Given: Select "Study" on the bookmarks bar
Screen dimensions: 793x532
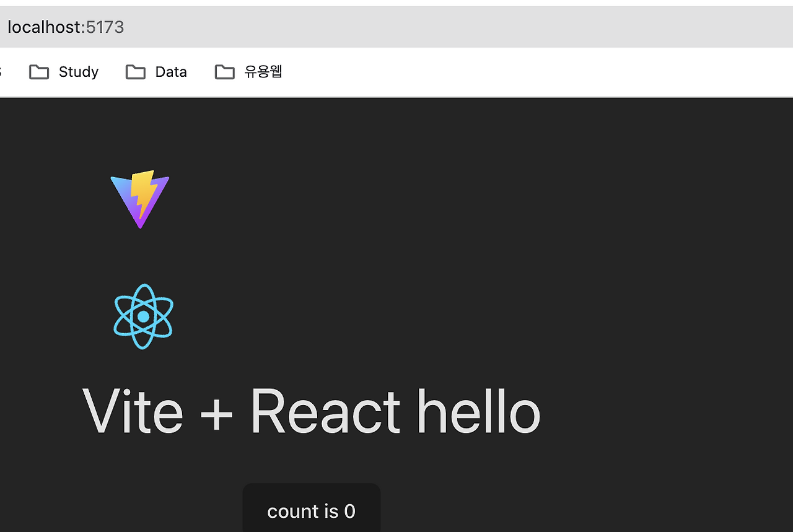Looking at the screenshot, I should [78, 72].
